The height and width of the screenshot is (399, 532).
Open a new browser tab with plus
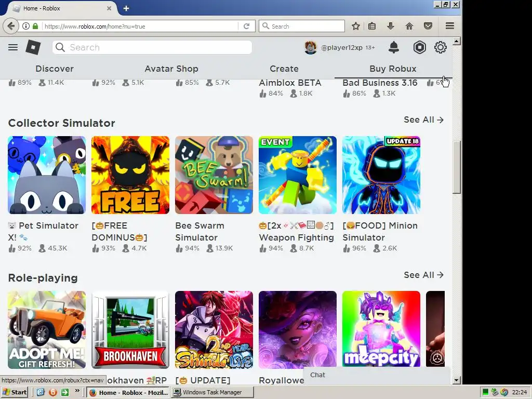point(126,8)
